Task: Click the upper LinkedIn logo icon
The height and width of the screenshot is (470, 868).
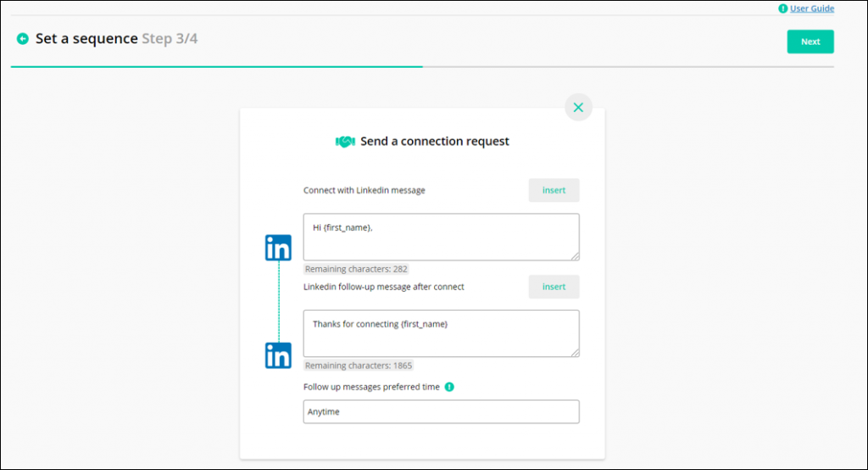Action: click(278, 248)
